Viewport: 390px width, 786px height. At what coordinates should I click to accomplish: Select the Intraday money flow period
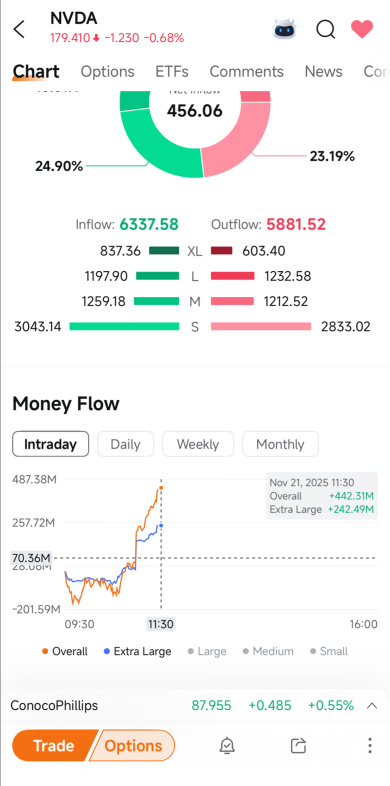tap(51, 444)
